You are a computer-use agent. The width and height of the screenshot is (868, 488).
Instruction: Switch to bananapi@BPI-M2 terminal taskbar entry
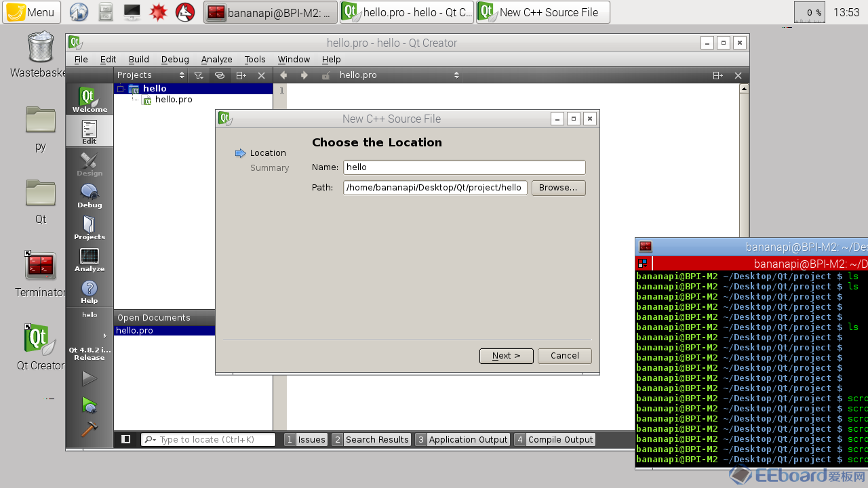(x=271, y=12)
